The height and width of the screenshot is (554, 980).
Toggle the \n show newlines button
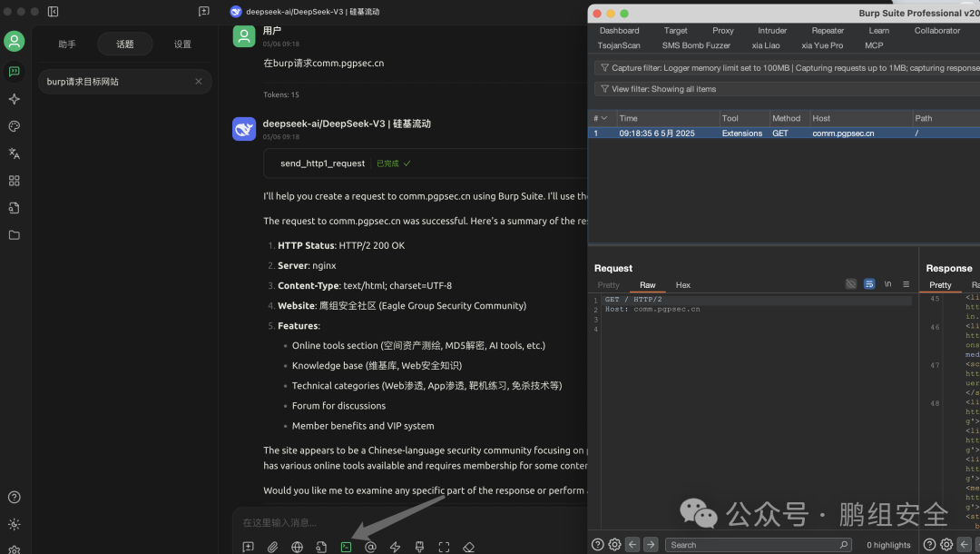pyautogui.click(x=887, y=284)
